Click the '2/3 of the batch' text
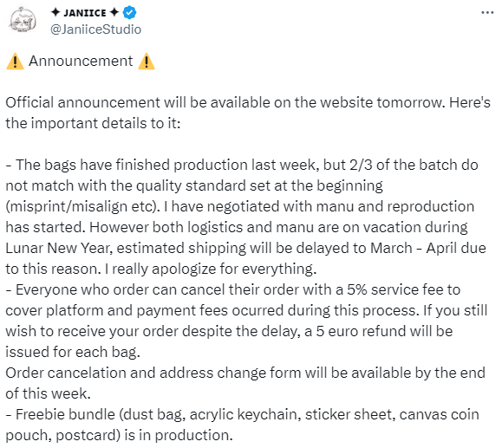This screenshot has width=502, height=448. click(x=404, y=165)
